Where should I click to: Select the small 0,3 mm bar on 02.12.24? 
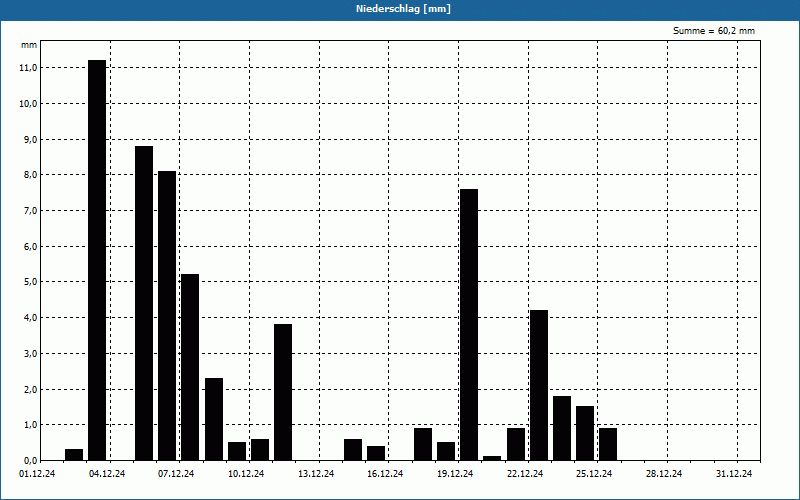point(74,455)
